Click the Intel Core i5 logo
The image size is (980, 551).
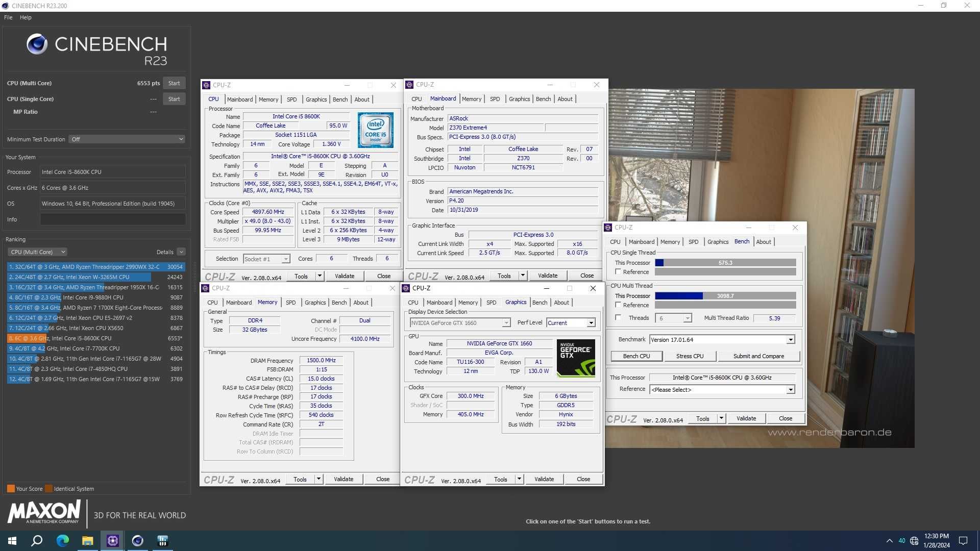point(376,130)
